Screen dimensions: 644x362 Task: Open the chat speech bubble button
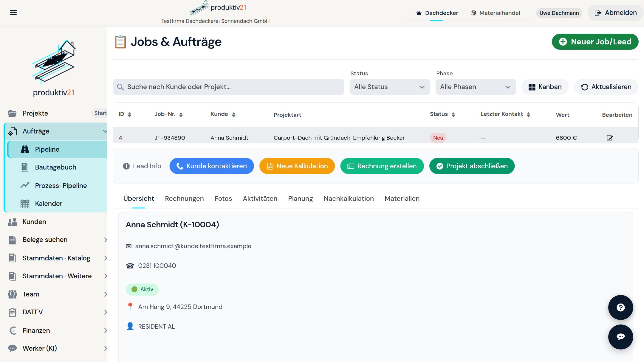[620, 337]
